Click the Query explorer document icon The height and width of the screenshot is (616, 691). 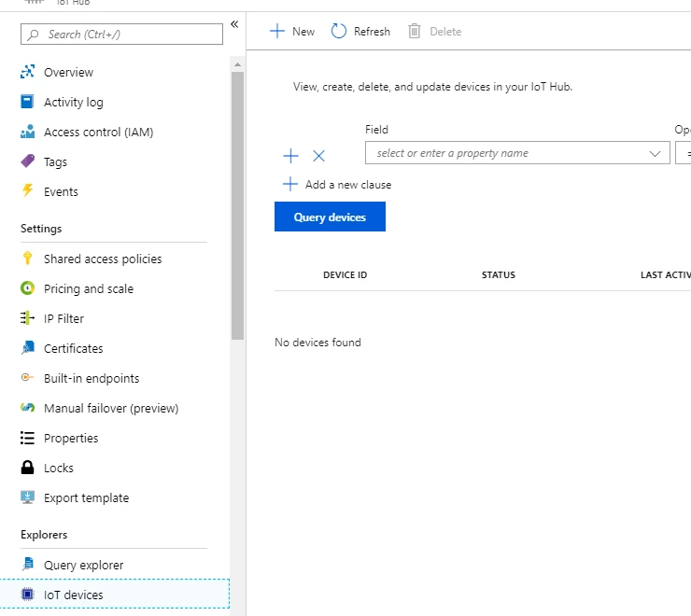28,564
